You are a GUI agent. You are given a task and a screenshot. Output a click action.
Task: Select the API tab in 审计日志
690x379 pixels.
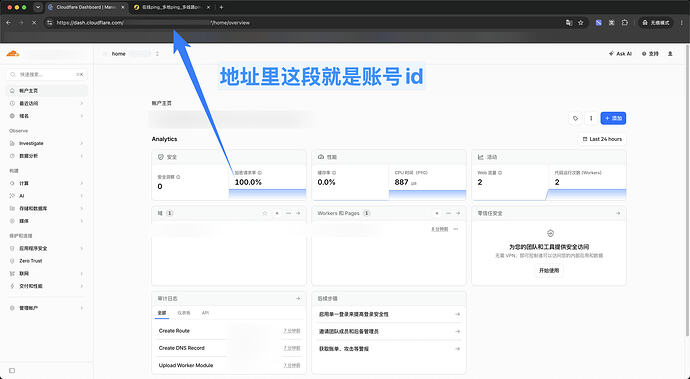[x=205, y=313]
